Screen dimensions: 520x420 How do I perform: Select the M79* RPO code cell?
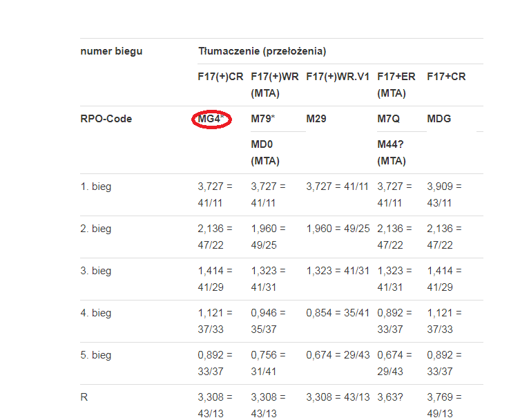point(262,119)
